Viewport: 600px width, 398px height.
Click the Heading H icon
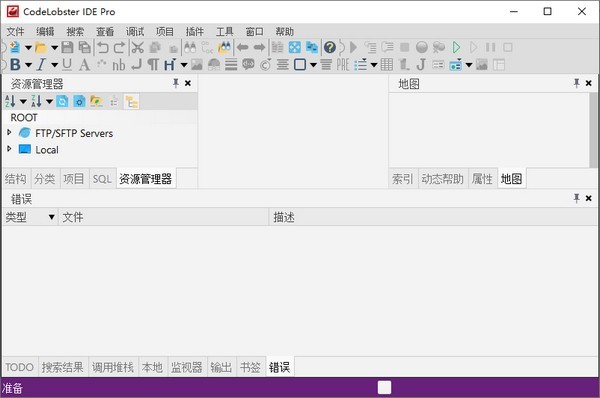[x=170, y=65]
